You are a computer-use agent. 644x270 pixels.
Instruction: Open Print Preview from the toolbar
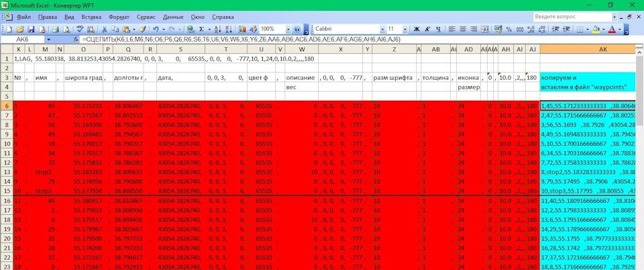tap(66, 30)
